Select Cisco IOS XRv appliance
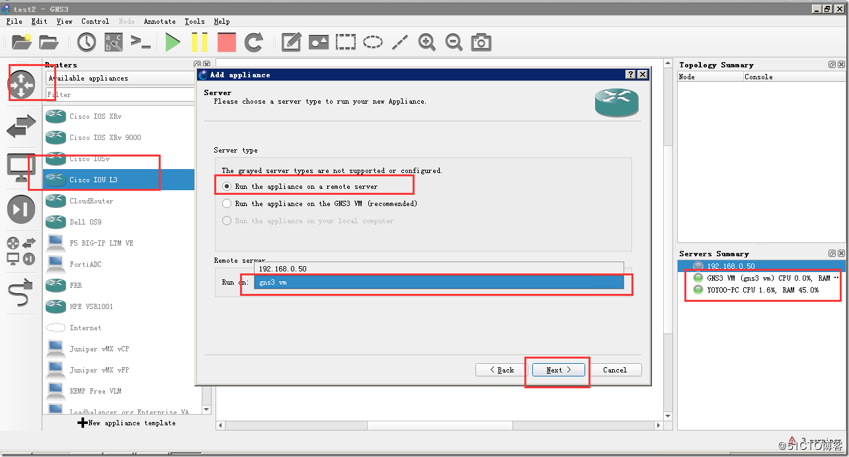The image size is (849, 457). [x=119, y=116]
